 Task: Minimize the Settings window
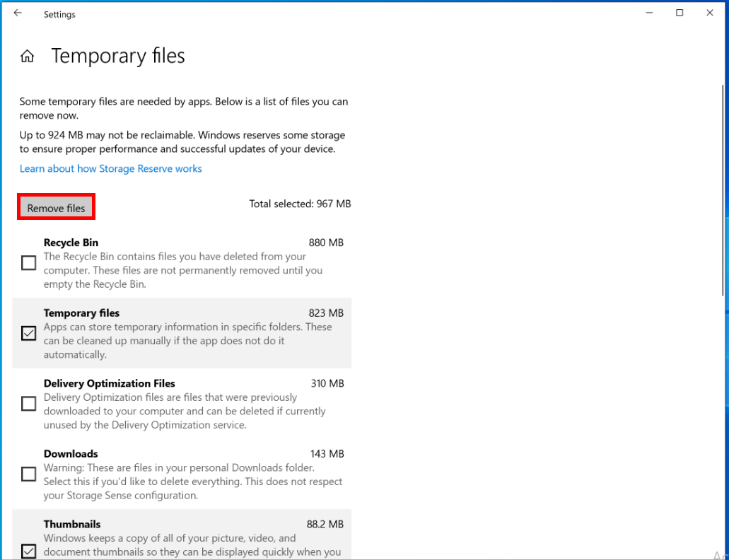(x=648, y=13)
